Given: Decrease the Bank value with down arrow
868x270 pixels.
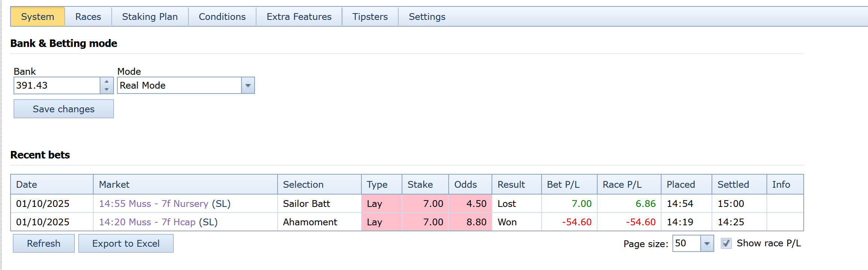Looking at the screenshot, I should coord(107,89).
